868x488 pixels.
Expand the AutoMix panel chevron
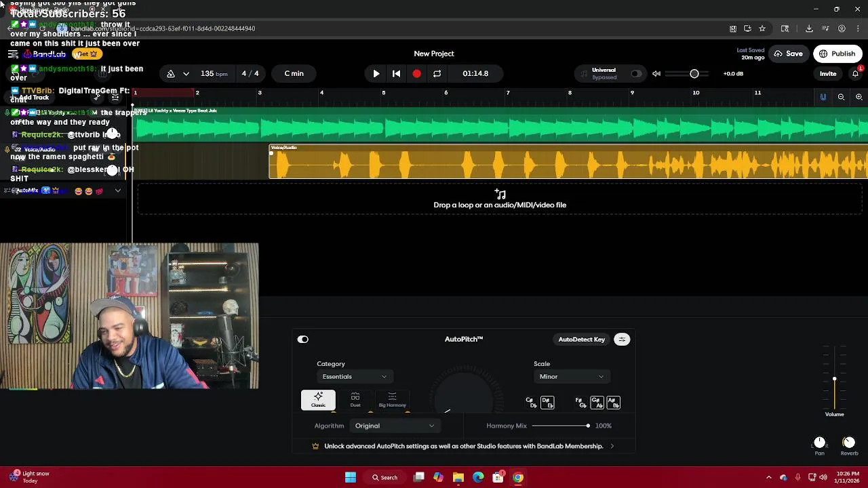click(x=118, y=191)
